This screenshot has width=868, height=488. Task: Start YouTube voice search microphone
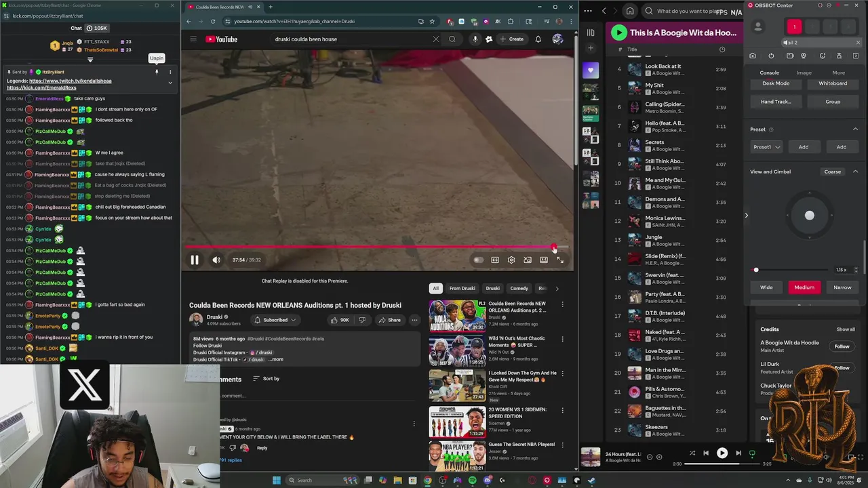click(475, 39)
